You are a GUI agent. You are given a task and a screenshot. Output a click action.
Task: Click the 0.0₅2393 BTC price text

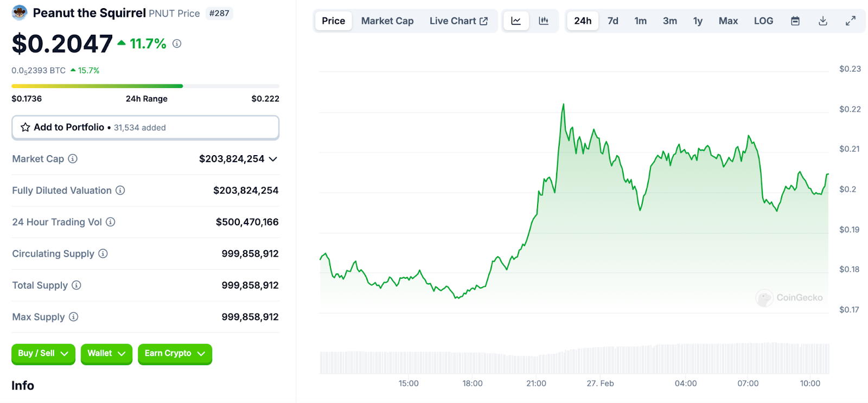click(x=39, y=71)
